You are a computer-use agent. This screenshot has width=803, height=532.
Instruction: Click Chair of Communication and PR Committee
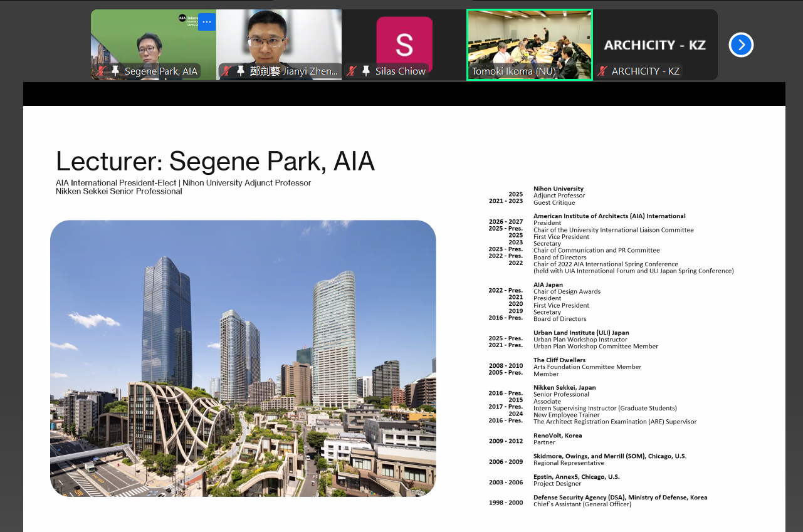(597, 250)
